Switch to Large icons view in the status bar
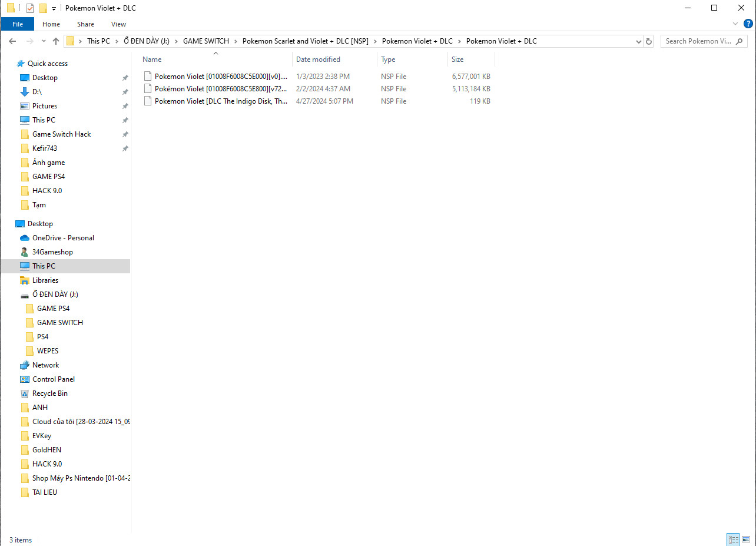Image resolution: width=756 pixels, height=546 pixels. click(745, 540)
